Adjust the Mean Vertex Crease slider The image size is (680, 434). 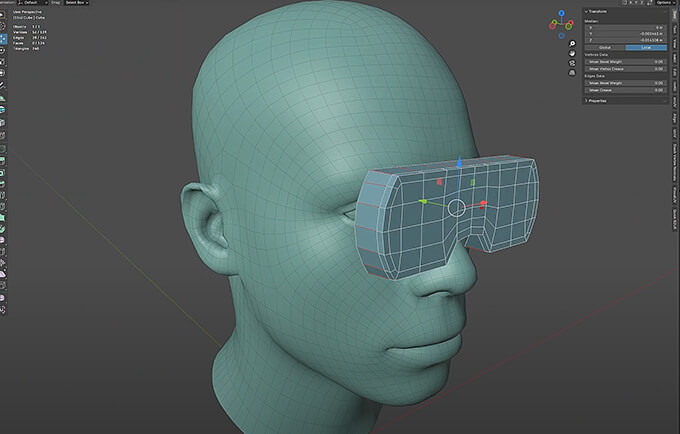coord(626,69)
